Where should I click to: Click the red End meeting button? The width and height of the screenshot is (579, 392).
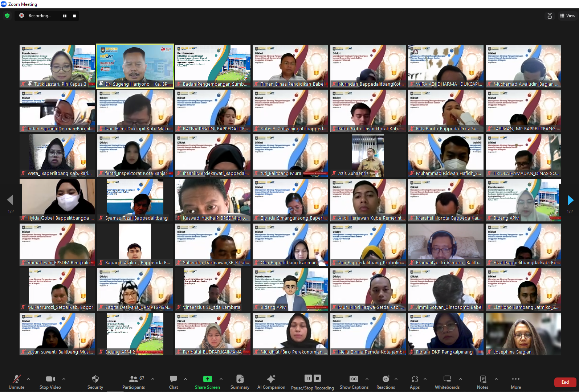tap(565, 382)
